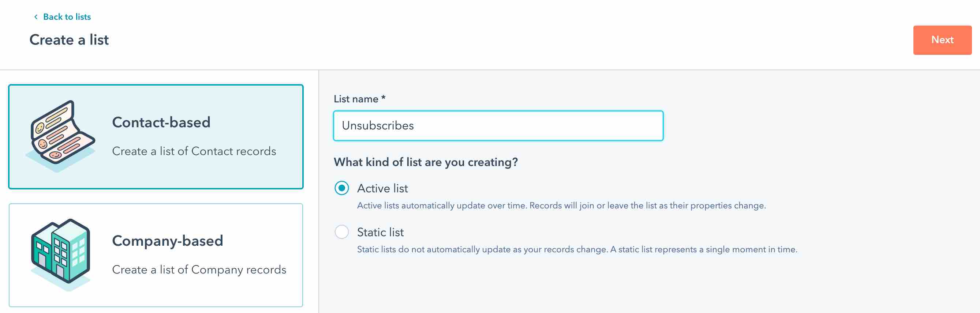980x313 pixels.
Task: Click 'What kind of list are you creating?' heading
Action: tap(425, 162)
